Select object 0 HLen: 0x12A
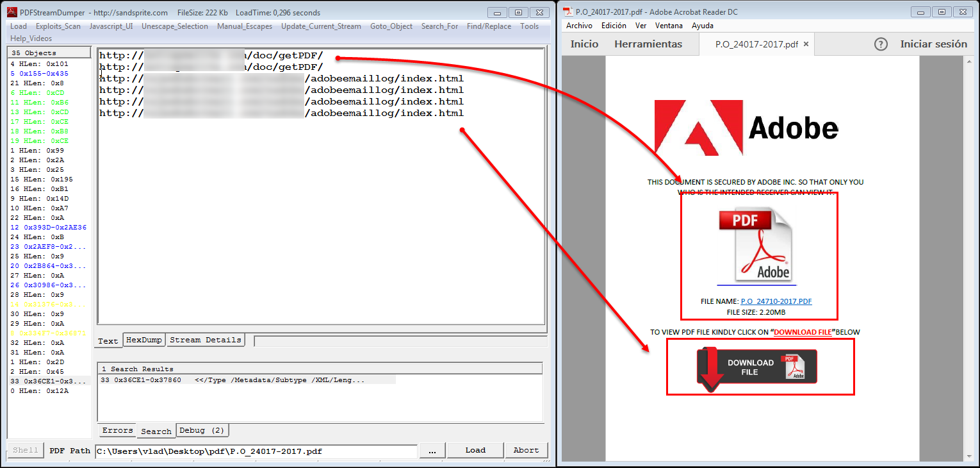The width and height of the screenshot is (980, 468). [x=39, y=391]
